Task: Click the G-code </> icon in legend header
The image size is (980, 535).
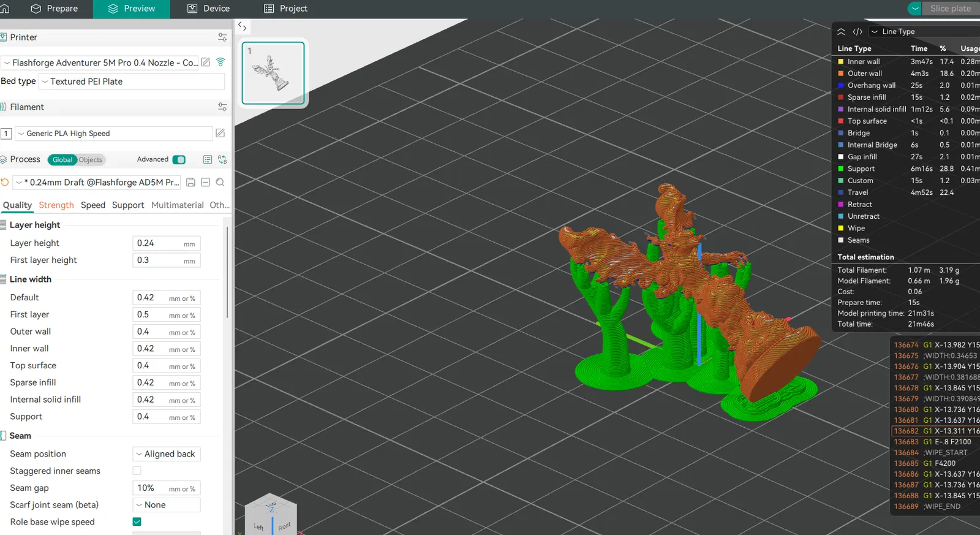Action: pyautogui.click(x=858, y=32)
